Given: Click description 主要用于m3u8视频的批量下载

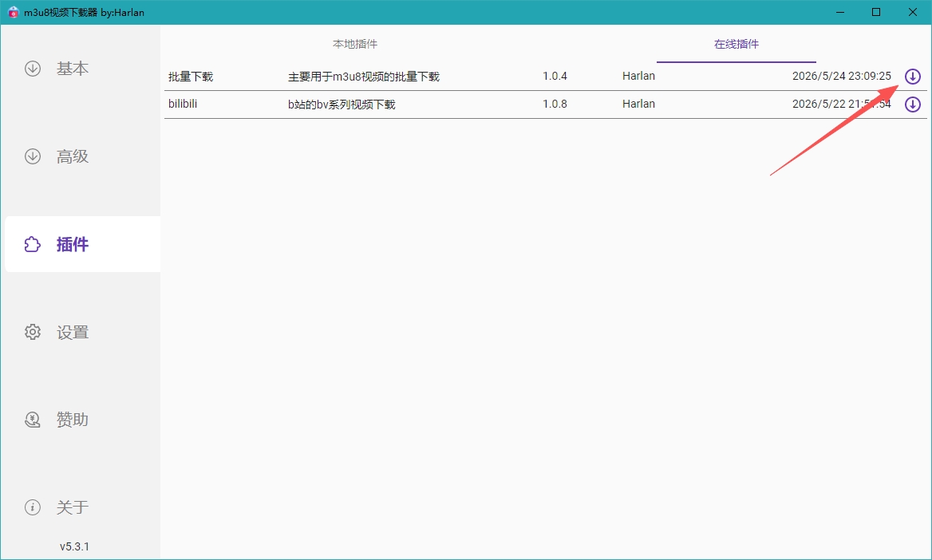Looking at the screenshot, I should point(364,76).
